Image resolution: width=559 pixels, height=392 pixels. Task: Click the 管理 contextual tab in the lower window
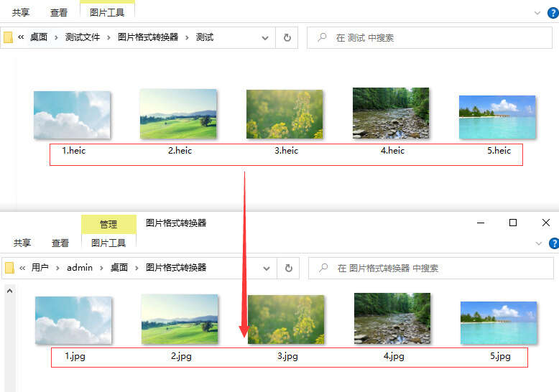pyautogui.click(x=108, y=224)
